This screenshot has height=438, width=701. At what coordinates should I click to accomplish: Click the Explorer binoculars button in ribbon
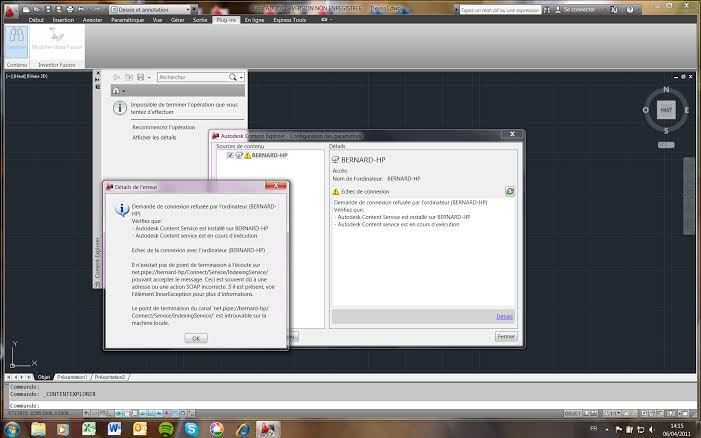[17, 42]
